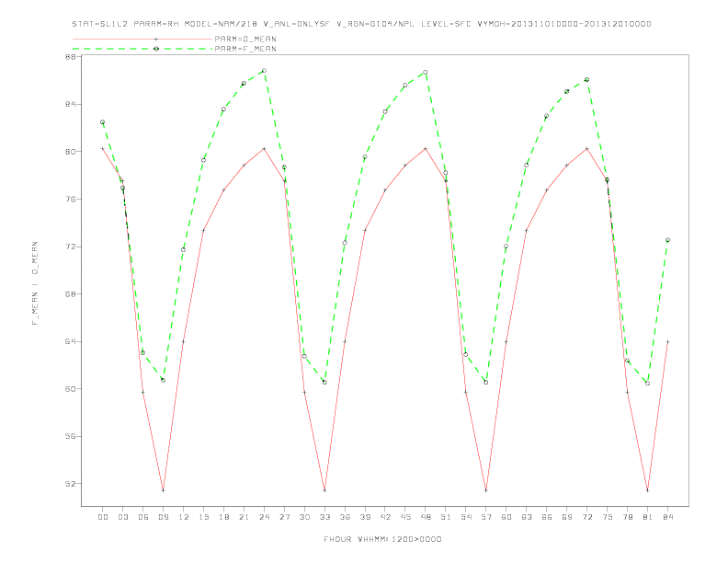Click the vertical axis title F_MEAN | O_MEAN

35,283
